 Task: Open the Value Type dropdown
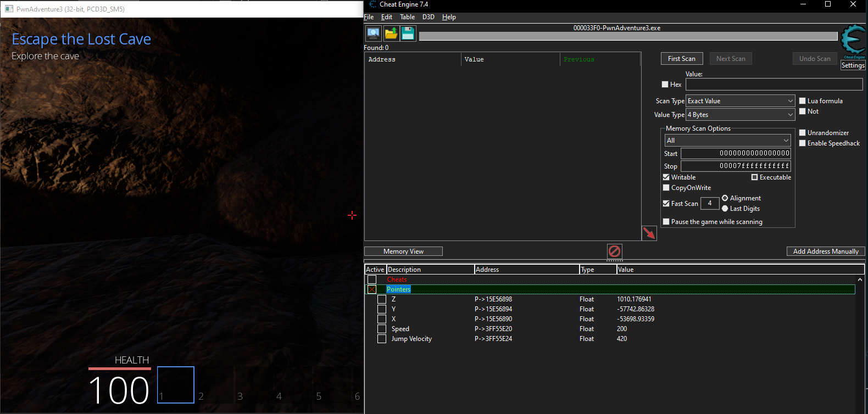coord(741,115)
